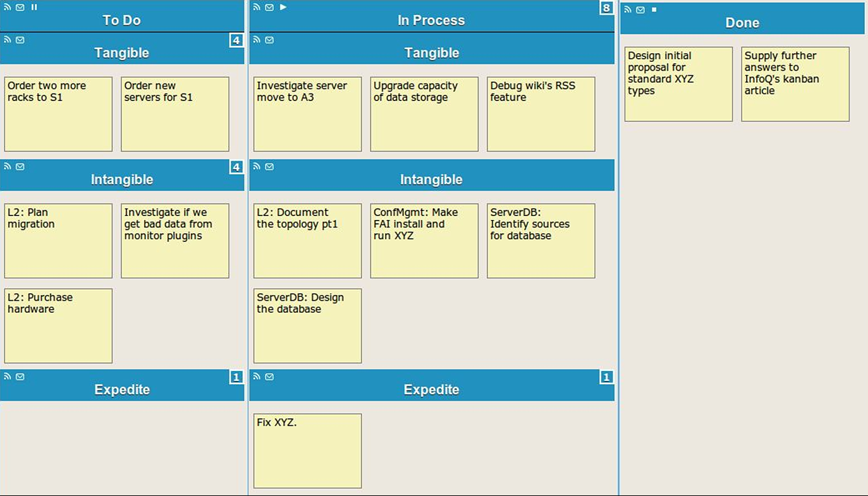Click the limit badge 4 on To Do Tangible
Image resolution: width=868 pixels, height=496 pixels.
236,40
